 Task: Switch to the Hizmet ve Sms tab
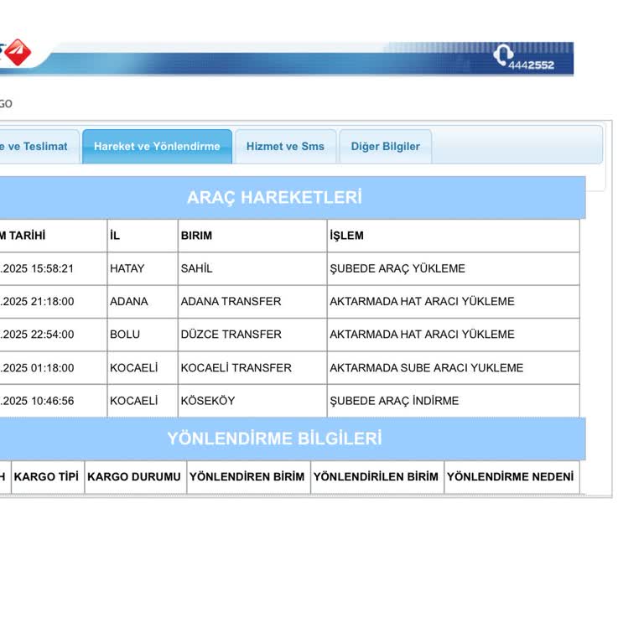click(x=285, y=147)
